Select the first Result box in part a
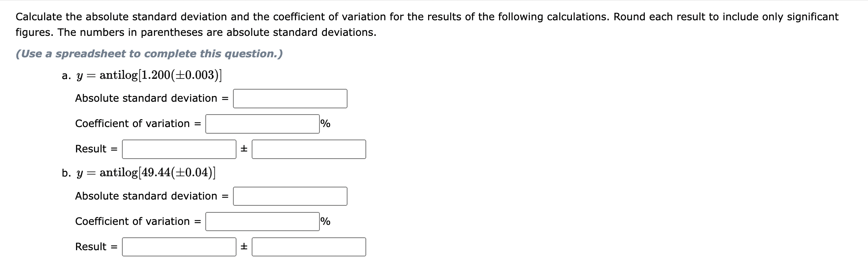Viewport: 868px width, 265px height. tap(179, 149)
